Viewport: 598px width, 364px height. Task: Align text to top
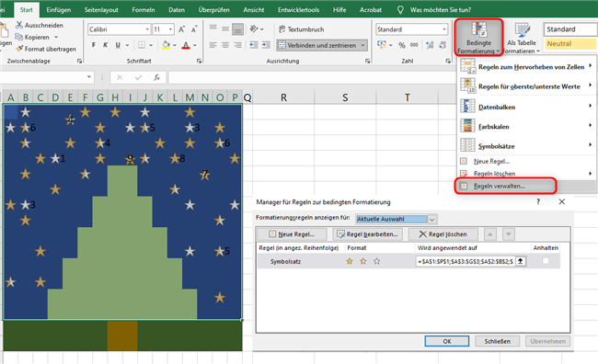(x=213, y=28)
